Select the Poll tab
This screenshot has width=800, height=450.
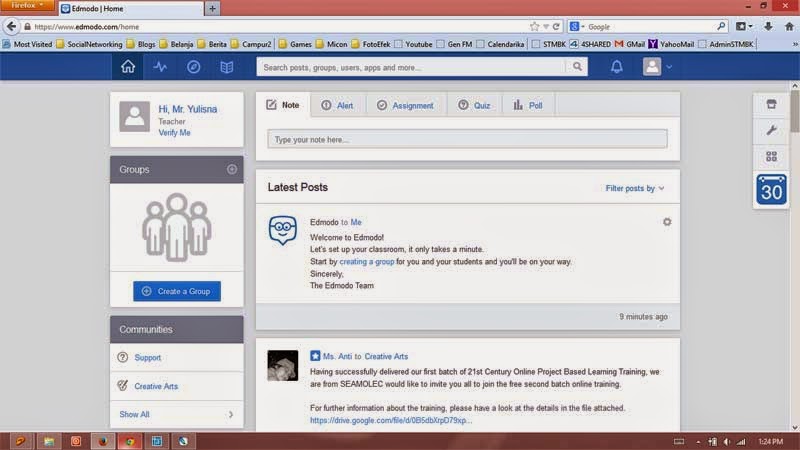click(528, 105)
